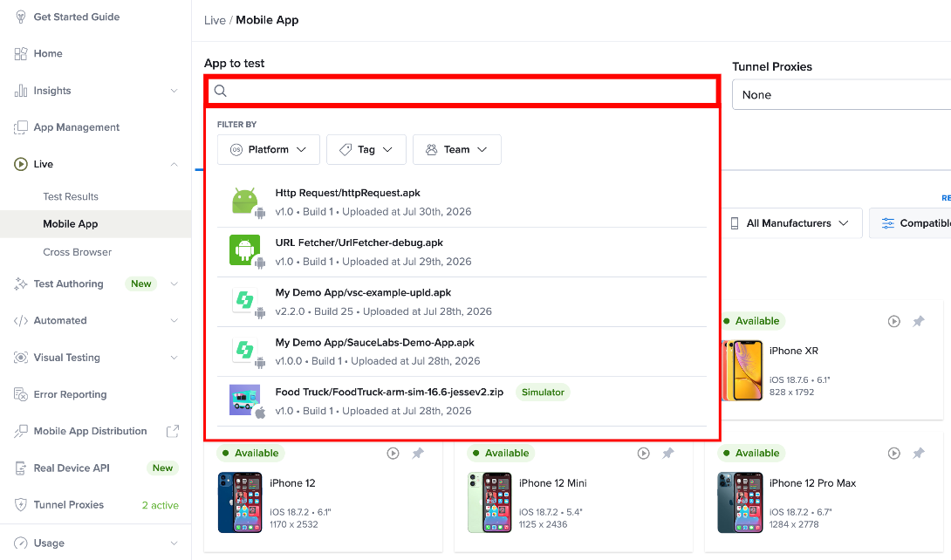Viewport: 951px width, 560px height.
Task: Click the Automated code brackets icon
Action: tap(21, 321)
